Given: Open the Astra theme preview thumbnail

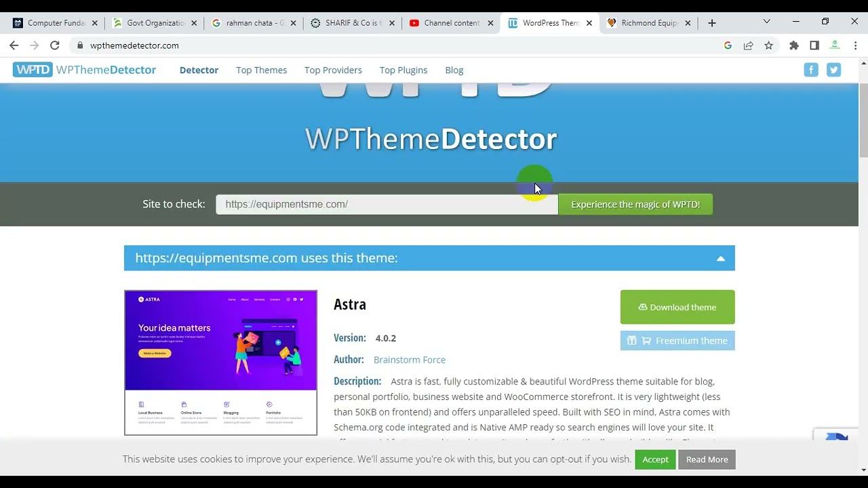Looking at the screenshot, I should pos(220,363).
